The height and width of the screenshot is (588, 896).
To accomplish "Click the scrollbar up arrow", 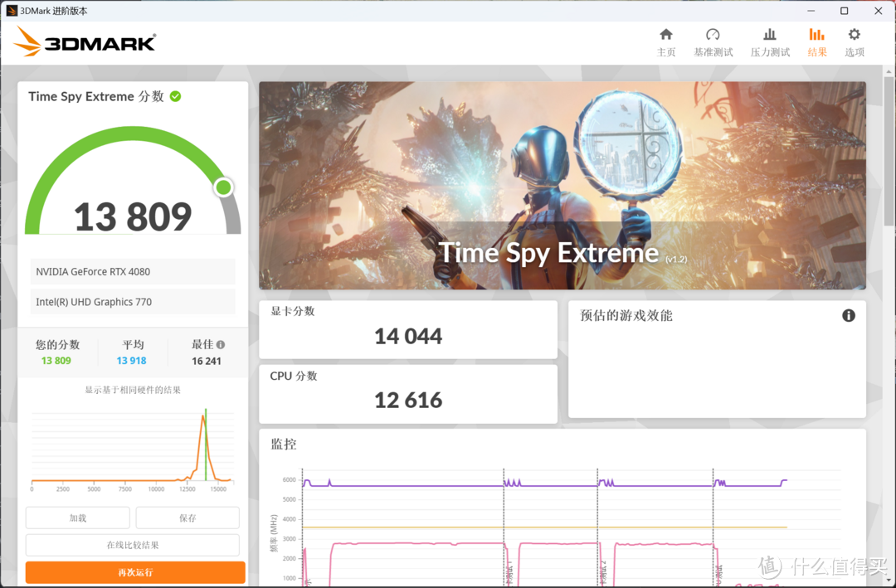I will (x=889, y=71).
